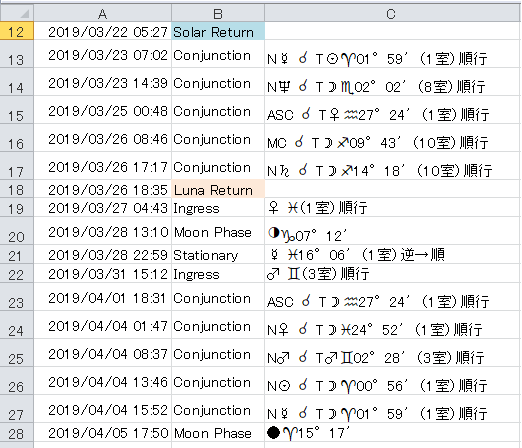Click cell 2019/04/04 13:46
The image size is (522, 448).
pos(102,381)
